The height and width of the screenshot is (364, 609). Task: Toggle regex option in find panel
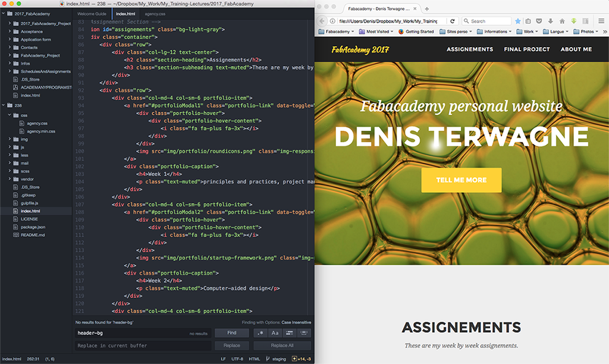[x=260, y=333]
